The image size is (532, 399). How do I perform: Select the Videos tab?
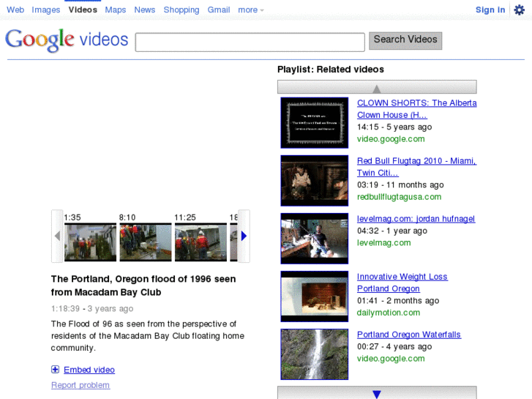[x=83, y=10]
